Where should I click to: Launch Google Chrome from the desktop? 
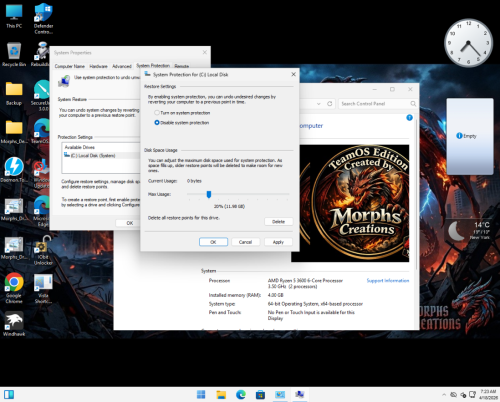point(14,288)
